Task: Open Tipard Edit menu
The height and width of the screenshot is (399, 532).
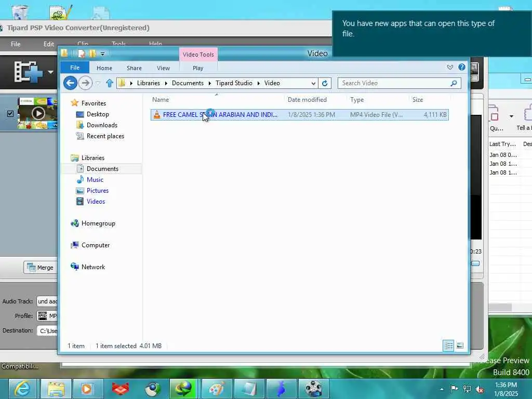Action: (48, 44)
